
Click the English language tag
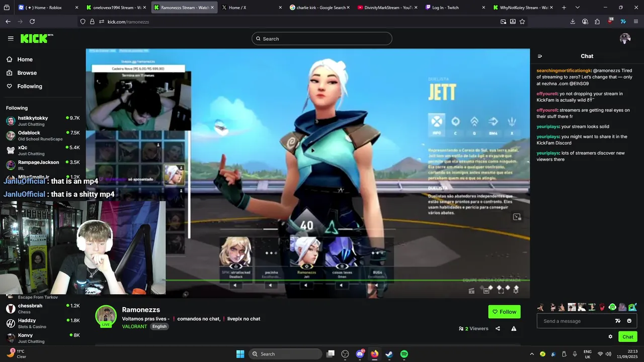click(159, 326)
